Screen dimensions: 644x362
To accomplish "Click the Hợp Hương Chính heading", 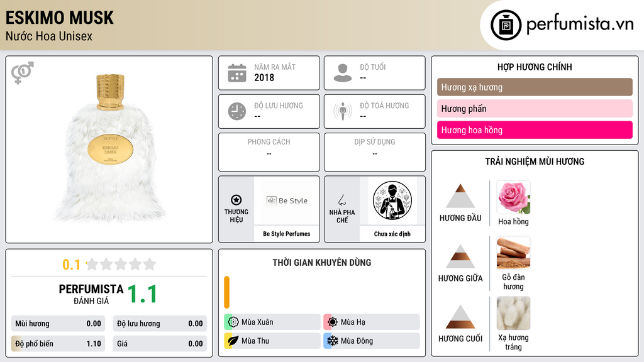I will pos(535,67).
